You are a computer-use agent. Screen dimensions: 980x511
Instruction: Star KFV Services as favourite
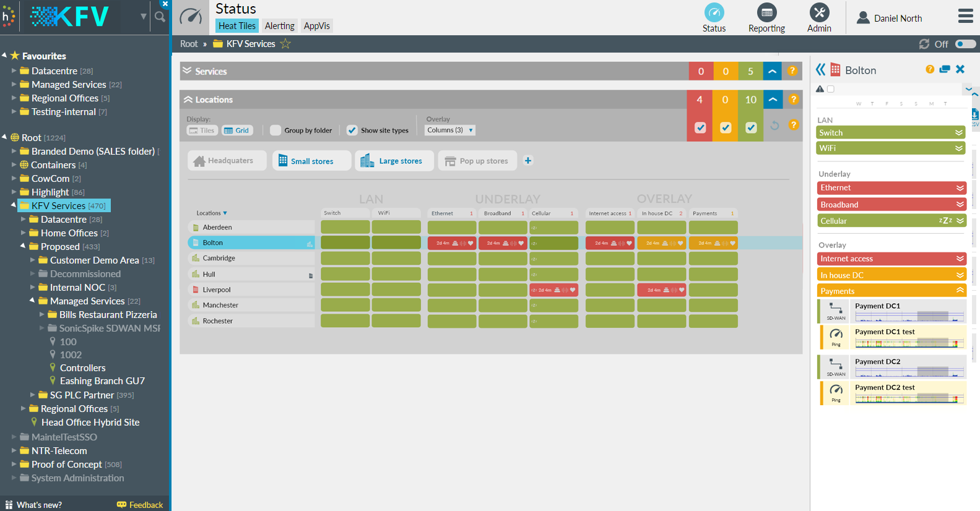(285, 44)
